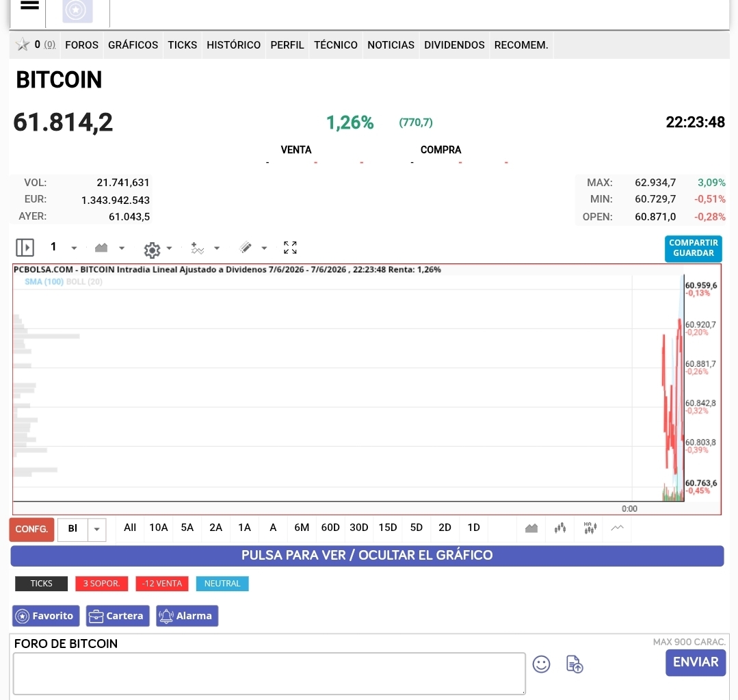Open chart settings gear icon
This screenshot has height=700, width=738.
152,250
